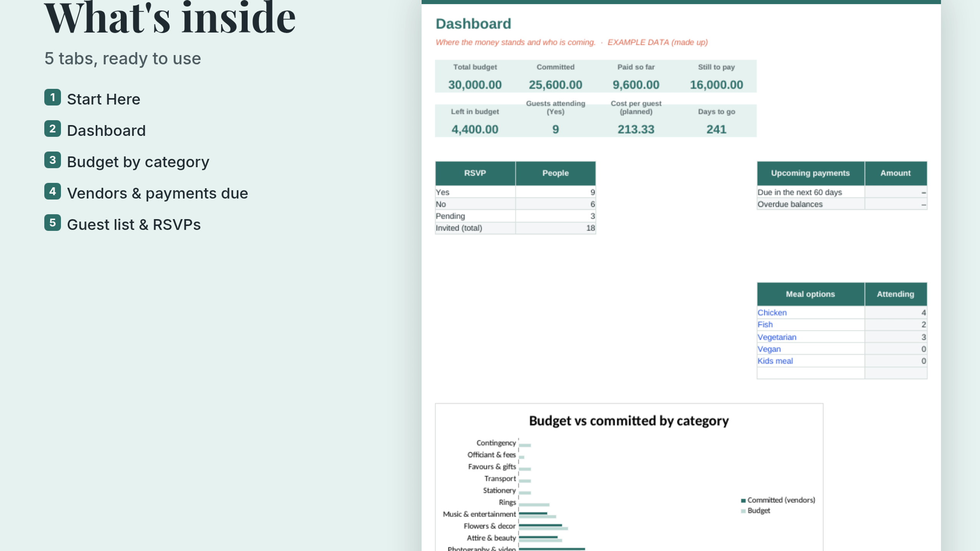
Task: Click the number 3 badge beside Budget by category
Action: (x=52, y=160)
